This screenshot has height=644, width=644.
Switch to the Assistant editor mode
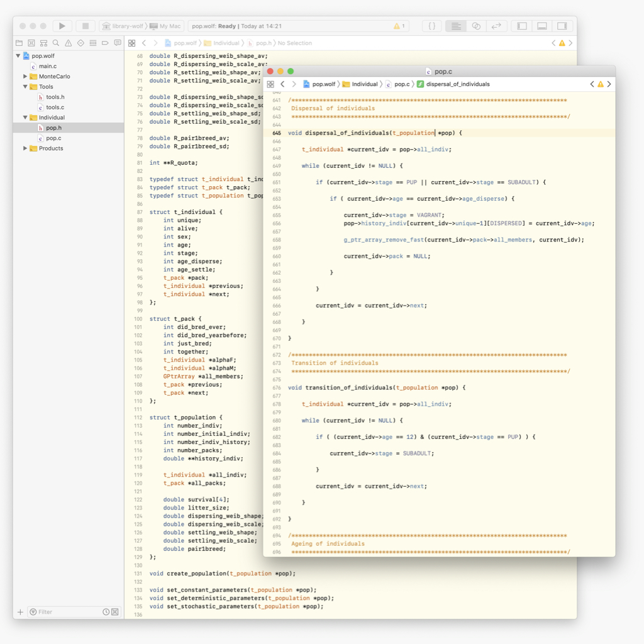tap(475, 26)
